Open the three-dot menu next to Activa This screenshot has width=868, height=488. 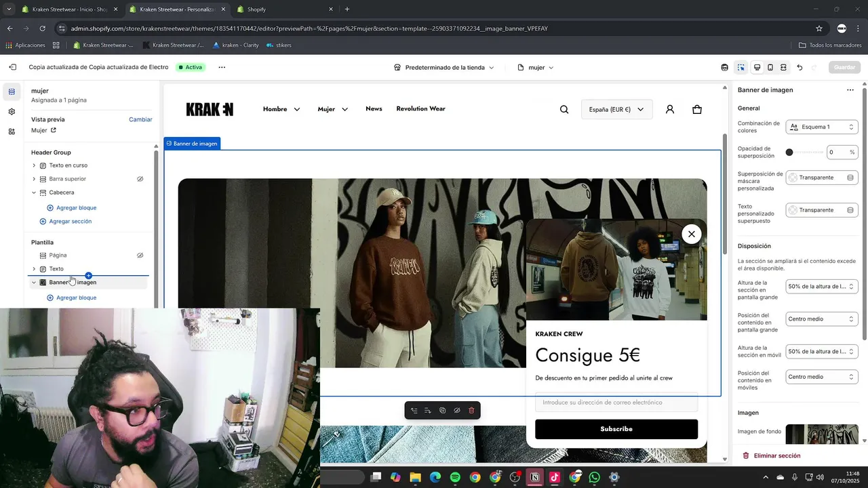222,67
